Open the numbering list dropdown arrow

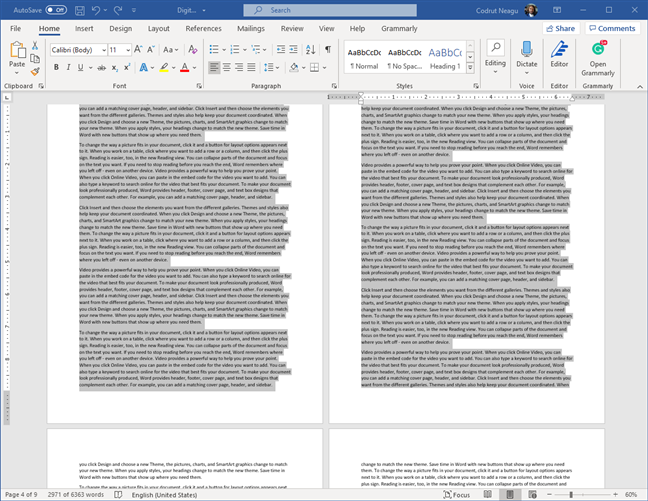pyautogui.click(x=245, y=50)
